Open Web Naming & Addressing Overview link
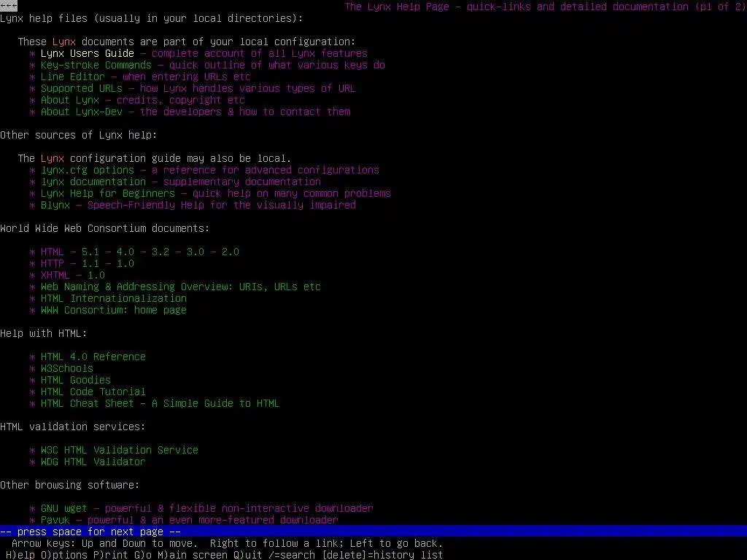 (181, 287)
